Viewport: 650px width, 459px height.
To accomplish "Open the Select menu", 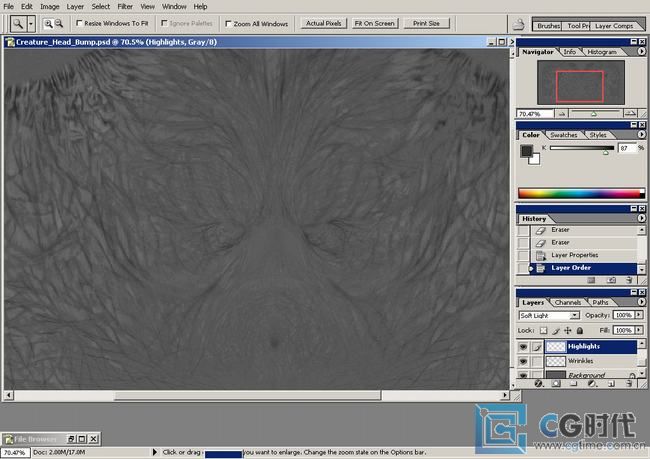I will pyautogui.click(x=101, y=7).
